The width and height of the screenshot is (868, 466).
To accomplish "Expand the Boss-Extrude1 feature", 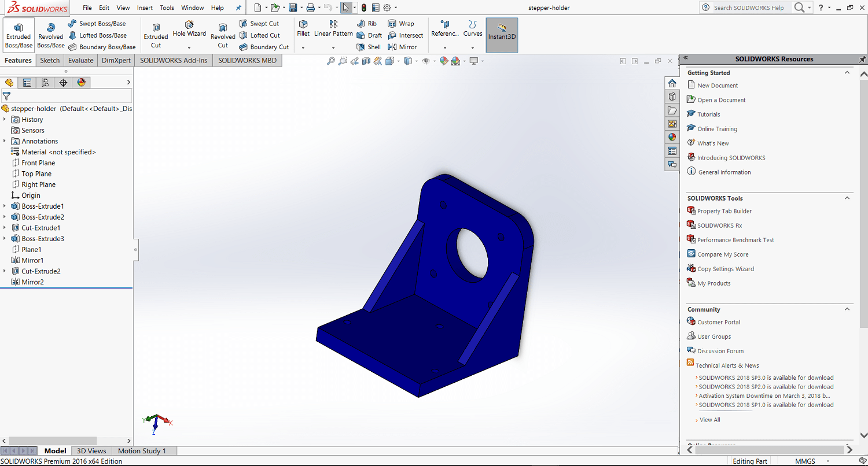I will 5,206.
